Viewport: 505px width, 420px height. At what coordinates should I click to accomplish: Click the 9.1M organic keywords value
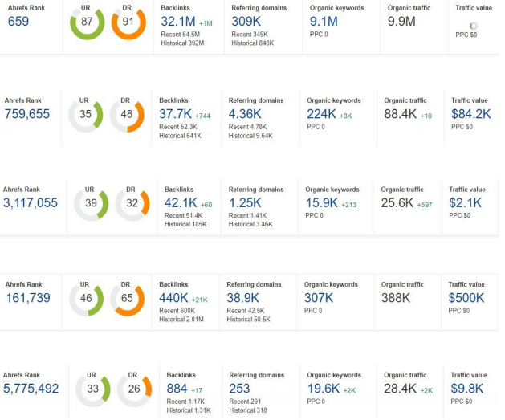point(324,22)
